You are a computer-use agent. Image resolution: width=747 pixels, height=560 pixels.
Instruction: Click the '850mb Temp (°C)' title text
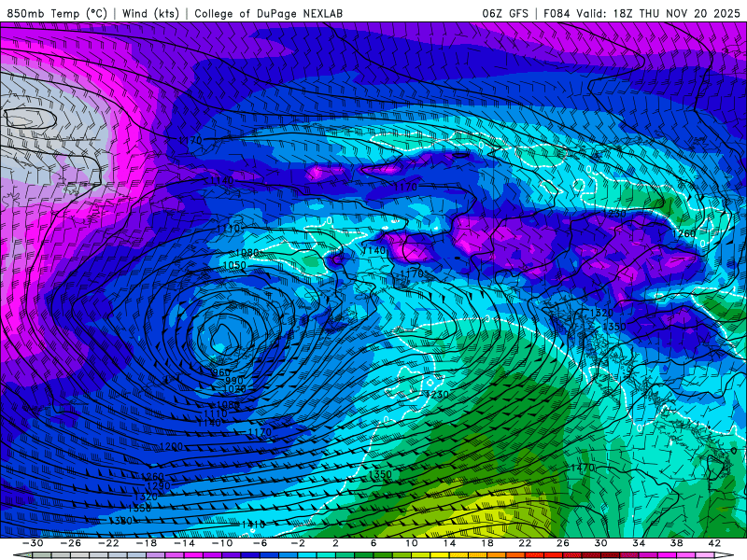pyautogui.click(x=57, y=13)
